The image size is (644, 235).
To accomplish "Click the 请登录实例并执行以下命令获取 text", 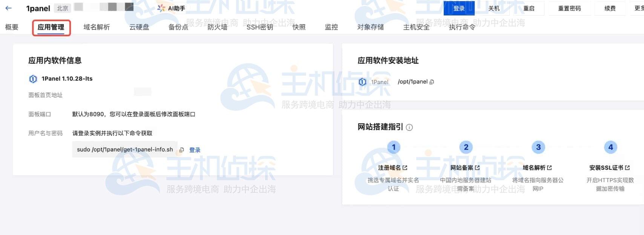I will point(112,133).
